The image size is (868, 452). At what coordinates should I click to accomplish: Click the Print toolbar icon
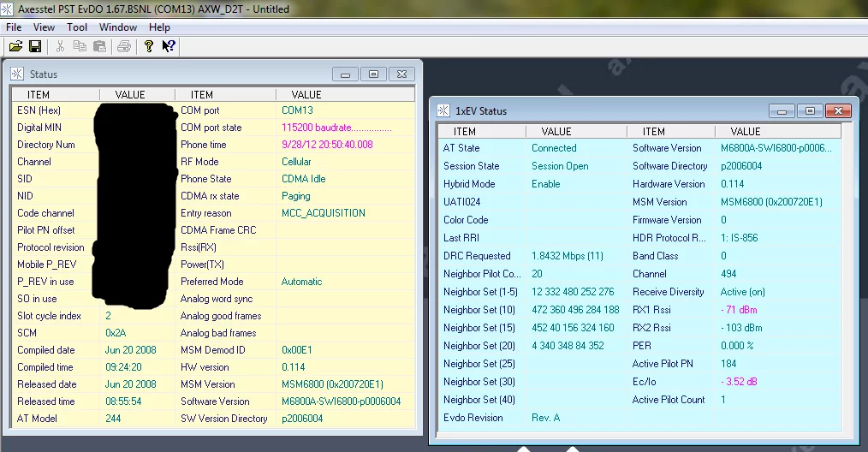124,46
